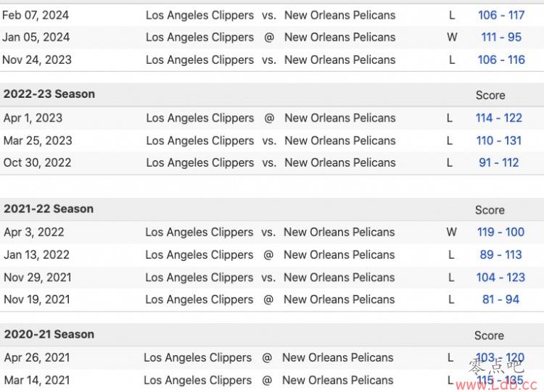Click the 2021-22 Season header
This screenshot has width=544, height=392.
coord(49,209)
